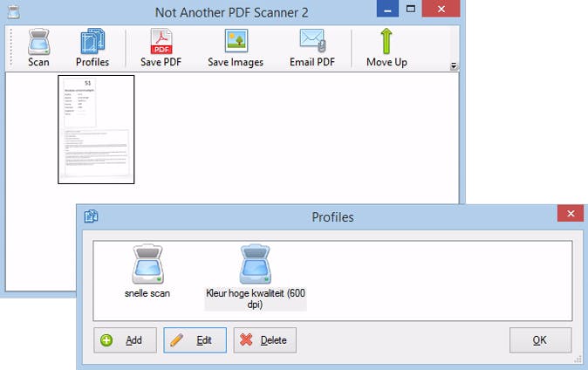
Task: Select 'Kleur hoge kwaliteit (600 dpi)' profile
Action: (x=256, y=277)
